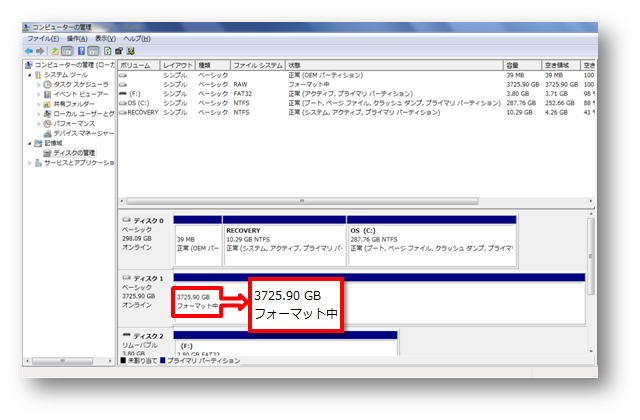Open the ファイル(F) menu
The width and height of the screenshot is (640, 420).
point(43,39)
